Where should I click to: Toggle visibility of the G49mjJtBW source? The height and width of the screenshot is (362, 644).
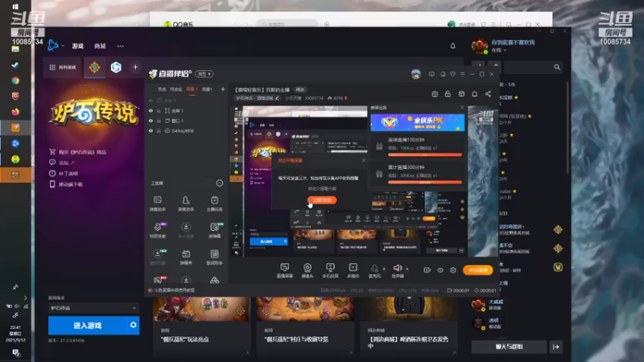coord(151,131)
